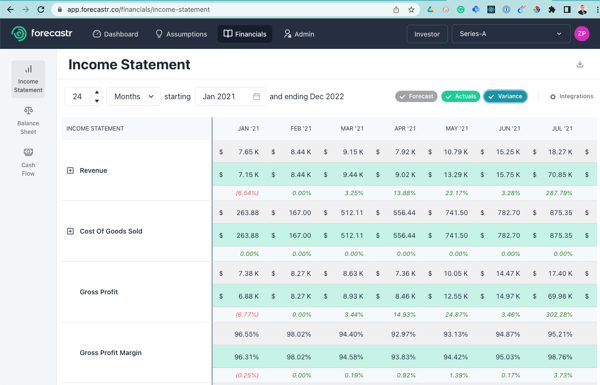This screenshot has height=385, width=600.
Task: Click the browser reload icon
Action: click(x=41, y=10)
